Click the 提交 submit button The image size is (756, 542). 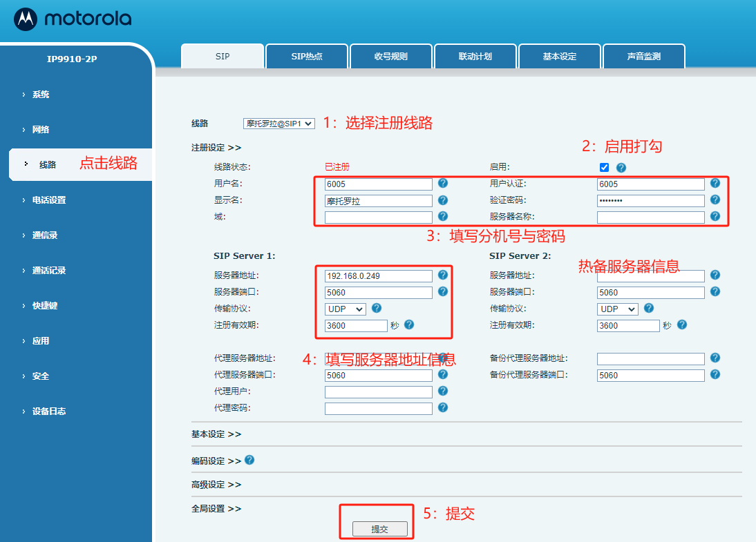point(379,529)
